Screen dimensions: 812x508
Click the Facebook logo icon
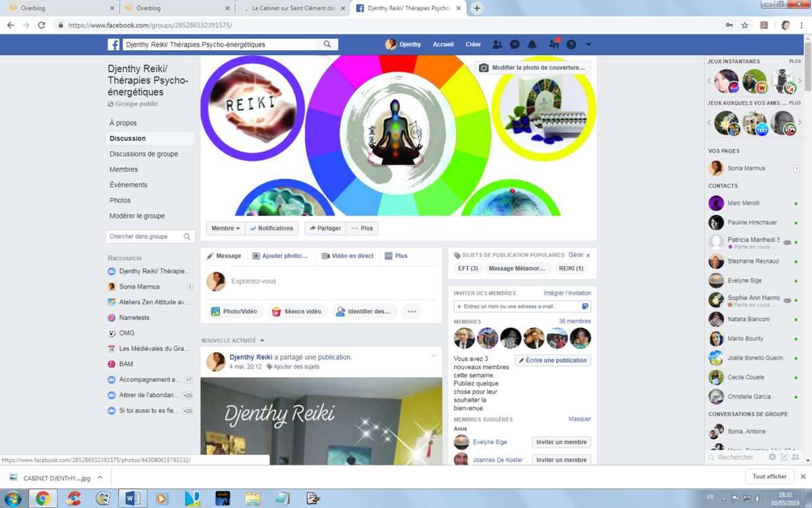pyautogui.click(x=114, y=45)
